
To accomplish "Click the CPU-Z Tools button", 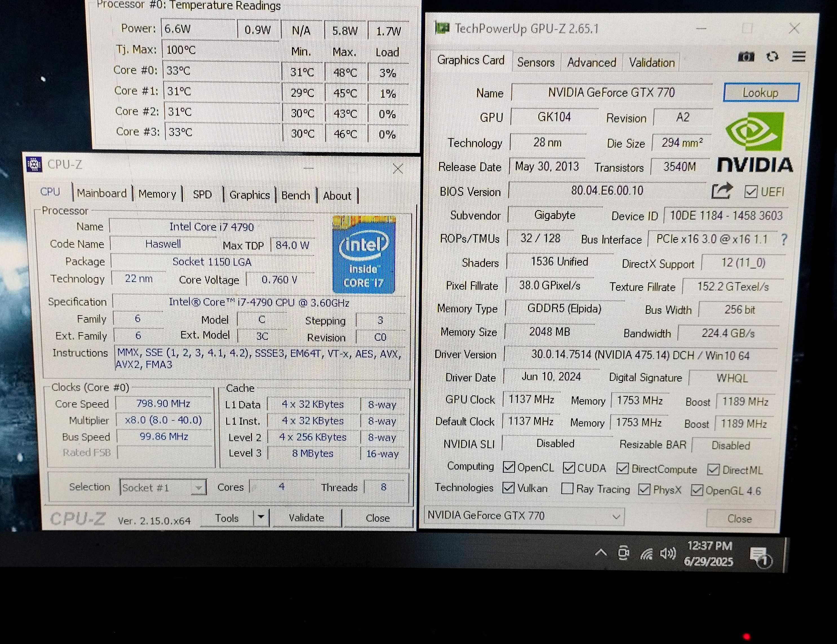I will 227,518.
